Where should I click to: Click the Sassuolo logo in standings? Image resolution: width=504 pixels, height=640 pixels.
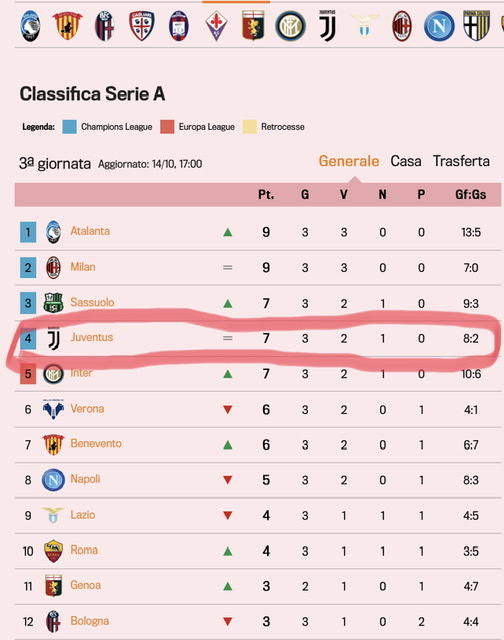point(53,302)
